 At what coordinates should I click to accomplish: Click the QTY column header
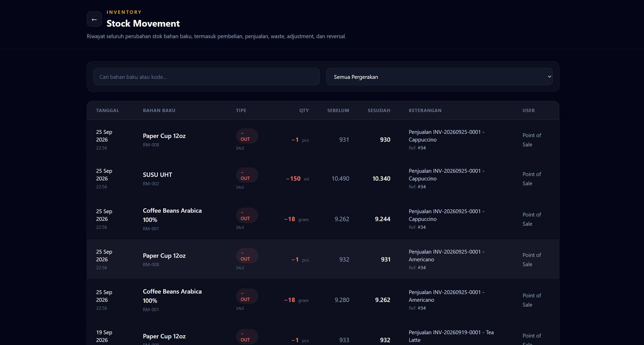pyautogui.click(x=304, y=111)
